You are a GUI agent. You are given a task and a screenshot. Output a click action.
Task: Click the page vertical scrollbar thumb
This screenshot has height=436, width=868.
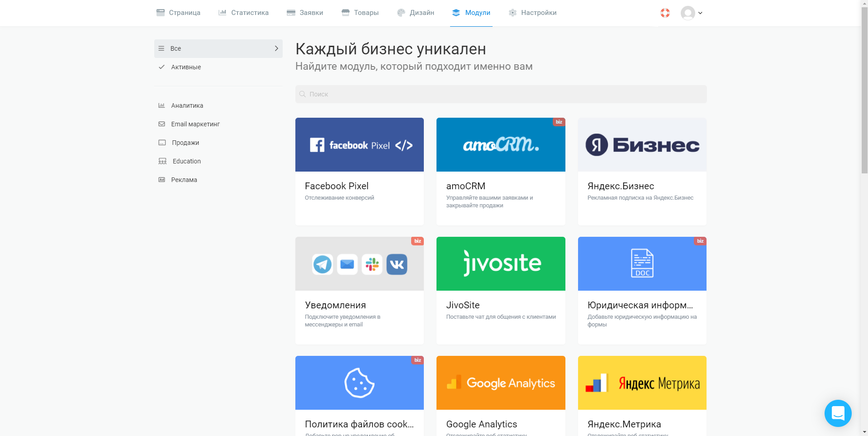pyautogui.click(x=864, y=90)
